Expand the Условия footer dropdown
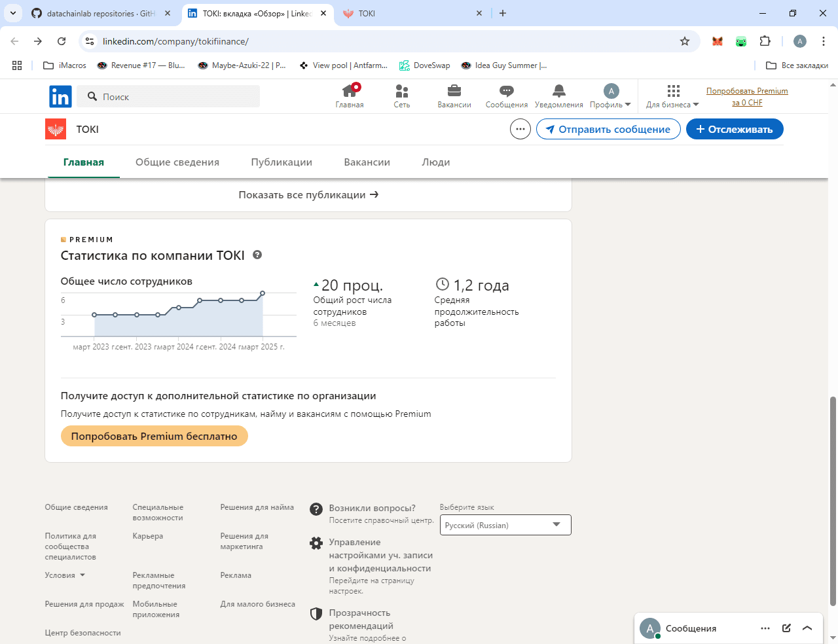 coord(65,575)
